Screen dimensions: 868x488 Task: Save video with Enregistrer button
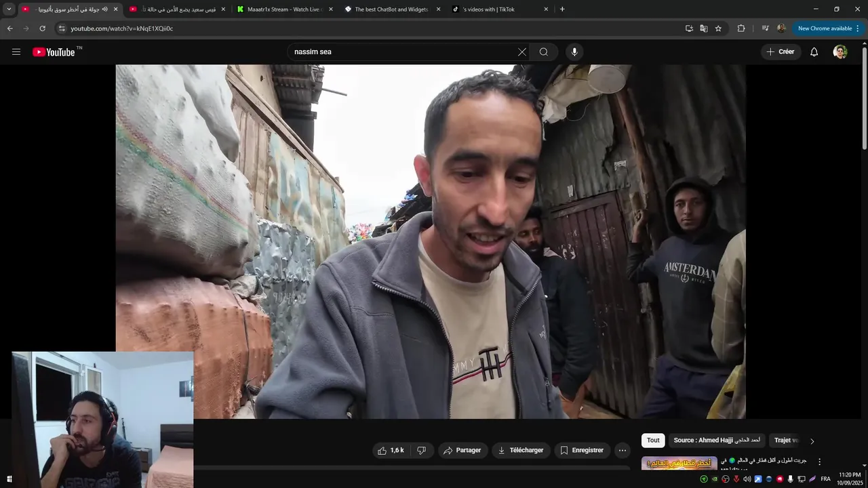[x=582, y=450]
